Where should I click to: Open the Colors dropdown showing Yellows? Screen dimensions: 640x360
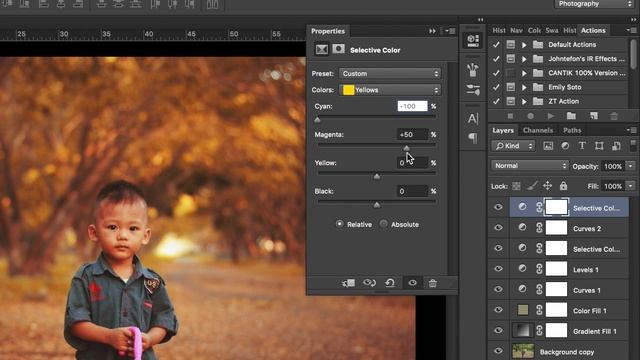(x=390, y=90)
